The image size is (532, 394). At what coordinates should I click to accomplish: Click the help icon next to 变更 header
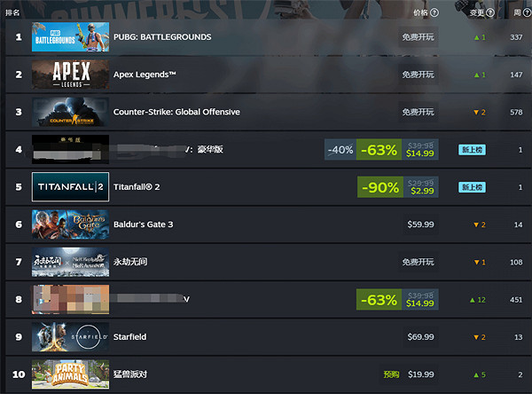coord(490,12)
